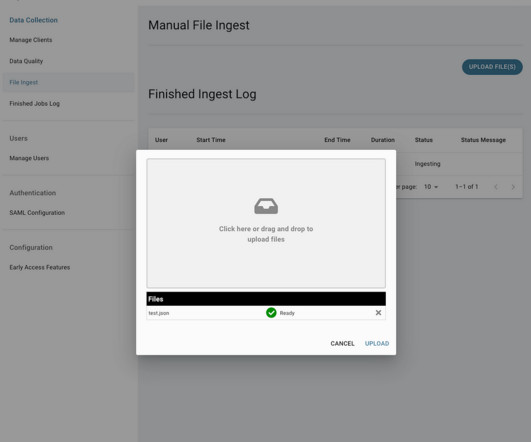Open rows per page dropdown
This screenshot has width=531, height=442.
click(431, 187)
